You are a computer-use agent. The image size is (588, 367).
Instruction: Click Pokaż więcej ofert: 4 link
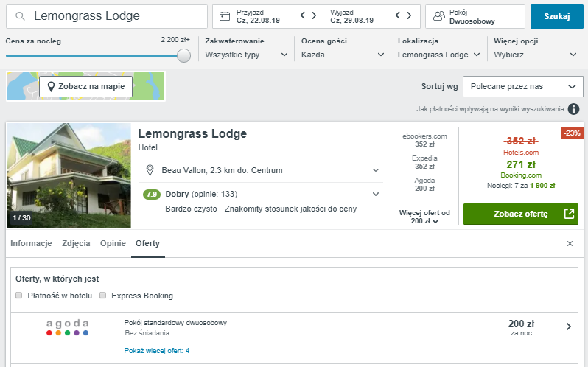(x=157, y=351)
